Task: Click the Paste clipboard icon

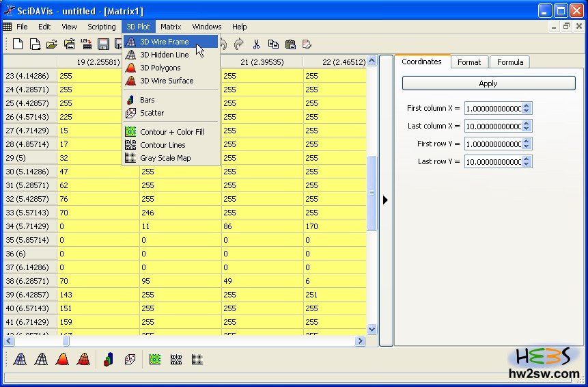Action: [x=290, y=44]
